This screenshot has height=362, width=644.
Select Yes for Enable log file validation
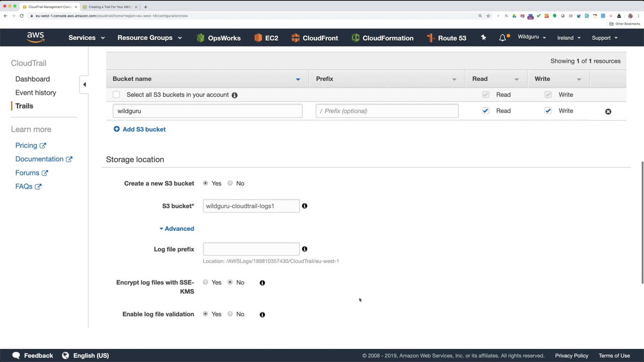(205, 314)
